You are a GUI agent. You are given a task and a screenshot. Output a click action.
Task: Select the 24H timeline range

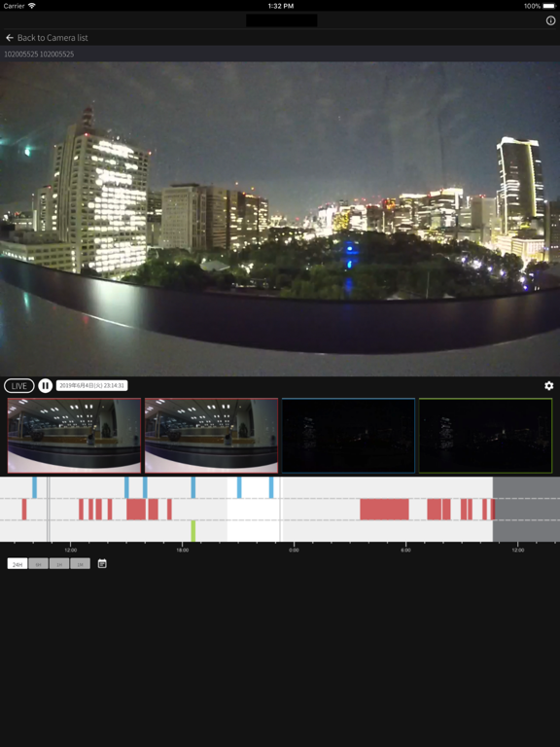coord(17,563)
